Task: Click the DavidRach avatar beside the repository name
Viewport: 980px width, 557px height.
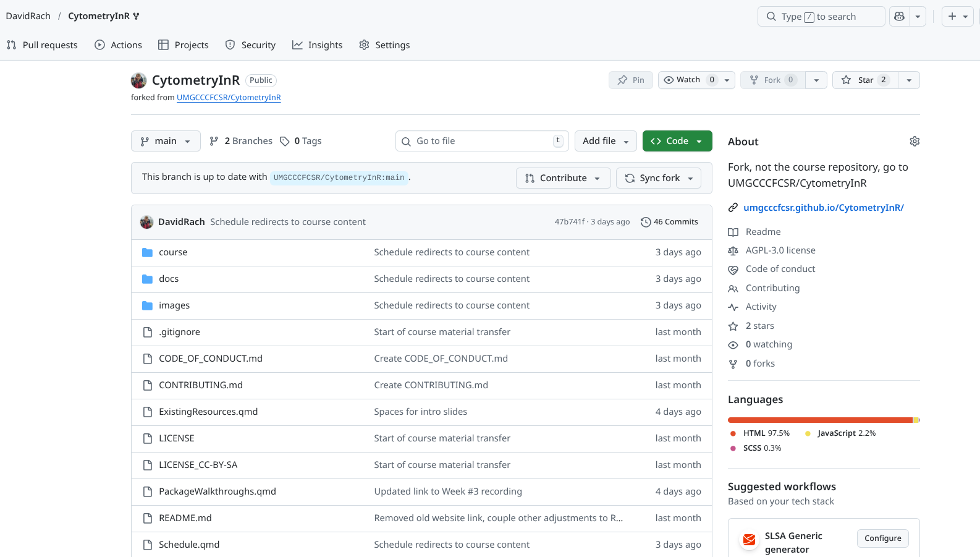Action: [x=139, y=80]
